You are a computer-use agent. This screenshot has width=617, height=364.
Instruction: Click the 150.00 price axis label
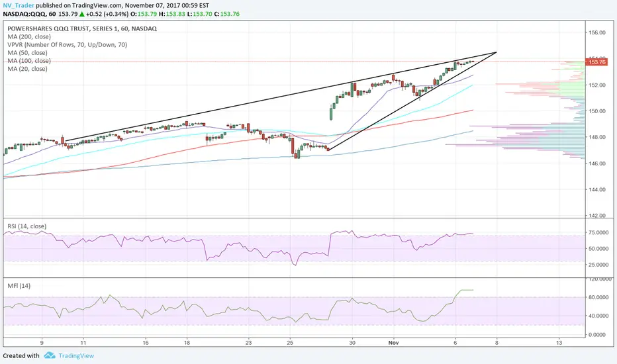pyautogui.click(x=597, y=111)
